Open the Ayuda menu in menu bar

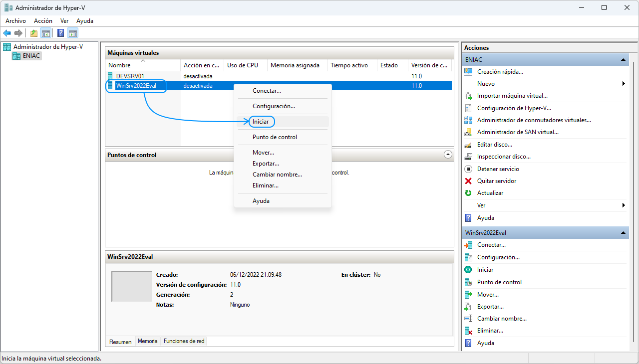(x=85, y=21)
